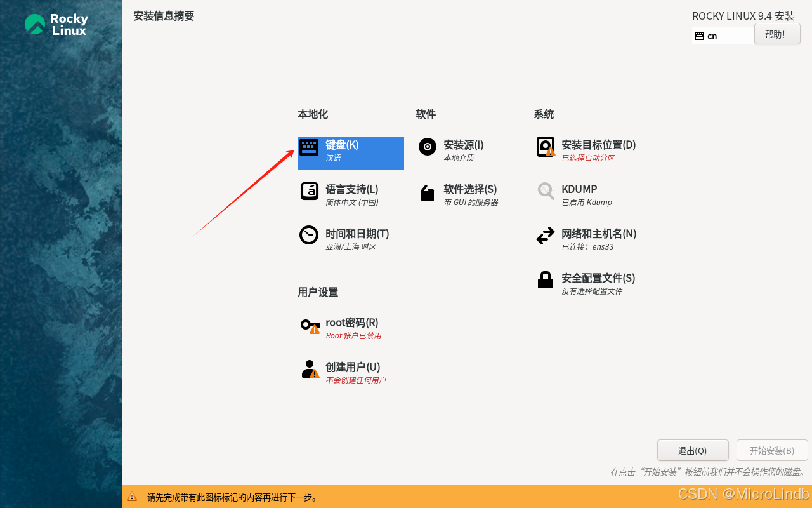Image resolution: width=812 pixels, height=508 pixels.
Task: Click the 不会创建任何用户 status text
Action: [x=356, y=380]
